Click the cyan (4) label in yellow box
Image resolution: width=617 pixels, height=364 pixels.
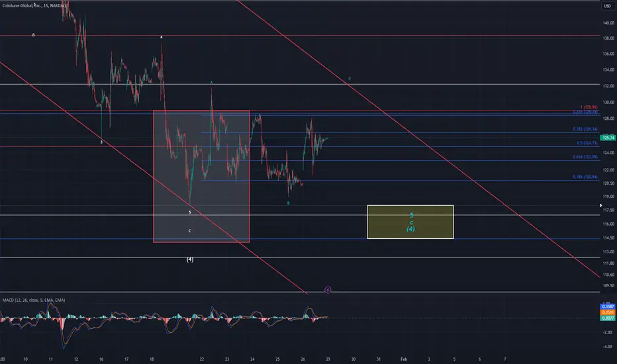point(410,228)
